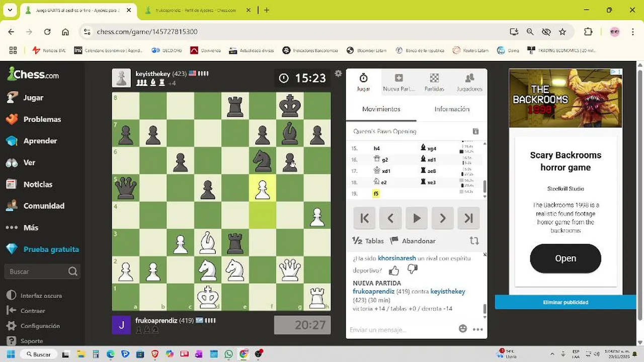
Task: Click black rook on e3
Action: tap(235, 243)
